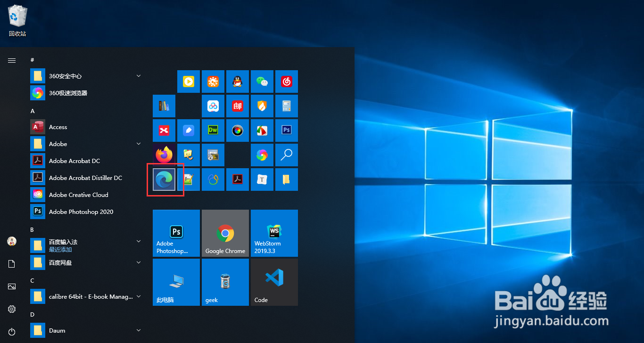Viewport: 644px width, 343px height.
Task: Open the smiling box with worm tile
Action: coord(189,155)
